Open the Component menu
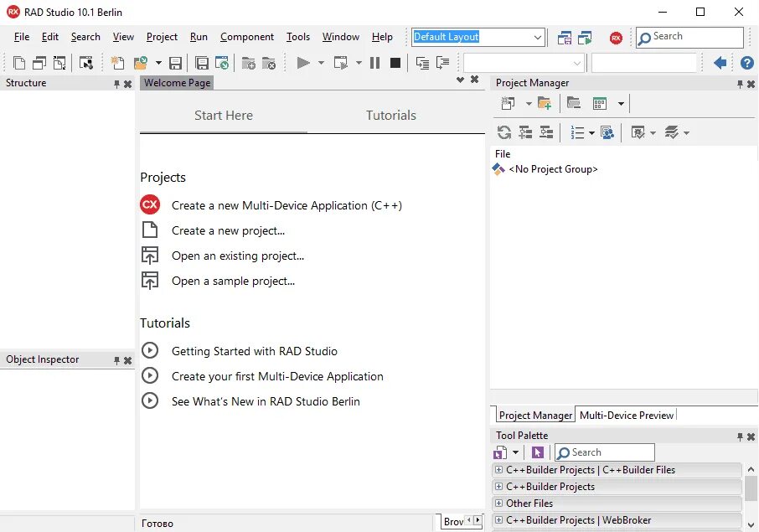This screenshot has height=532, width=759. (247, 37)
